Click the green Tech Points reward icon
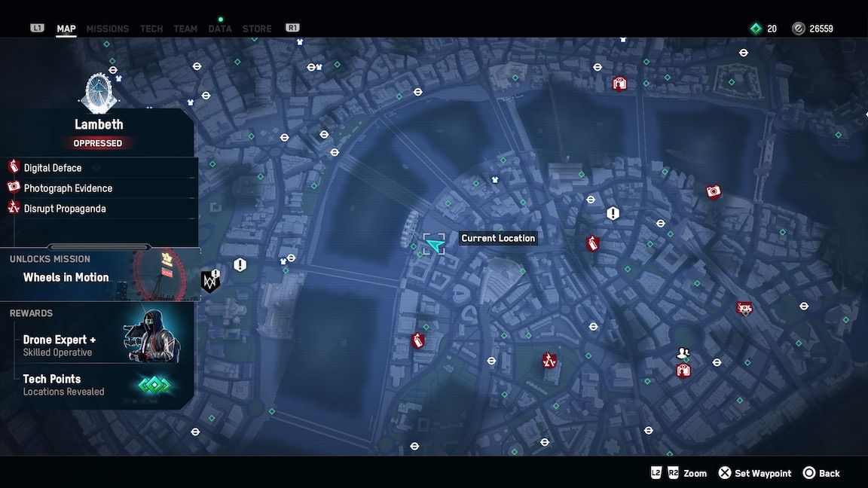This screenshot has height=488, width=868. [154, 385]
